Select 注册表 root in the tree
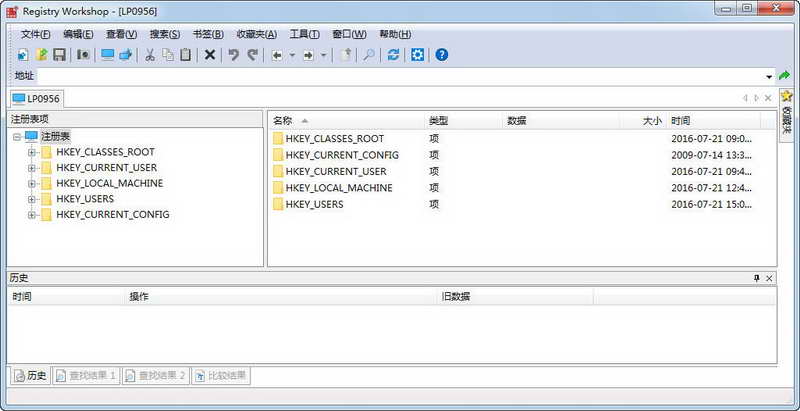The height and width of the screenshot is (411, 800). click(x=56, y=137)
